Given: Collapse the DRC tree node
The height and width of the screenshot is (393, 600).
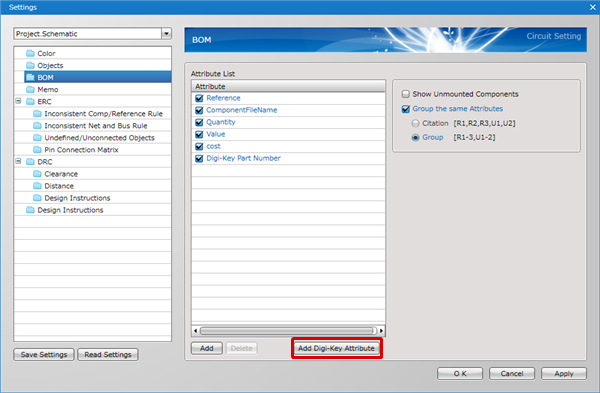Looking at the screenshot, I should (18, 161).
